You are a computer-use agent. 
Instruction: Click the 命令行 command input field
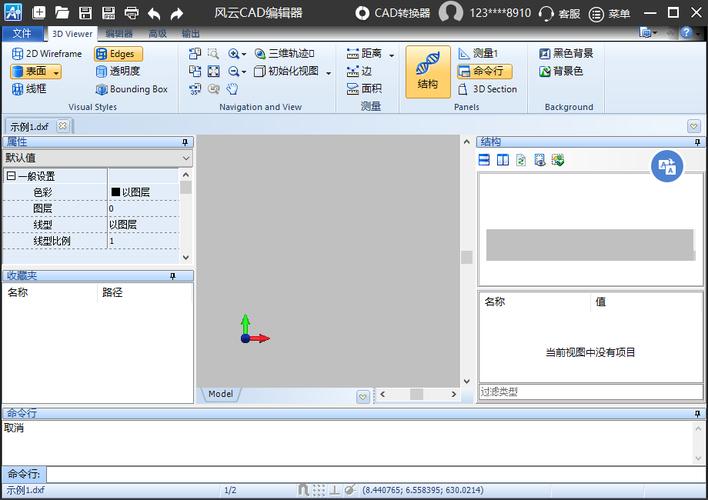click(x=376, y=474)
